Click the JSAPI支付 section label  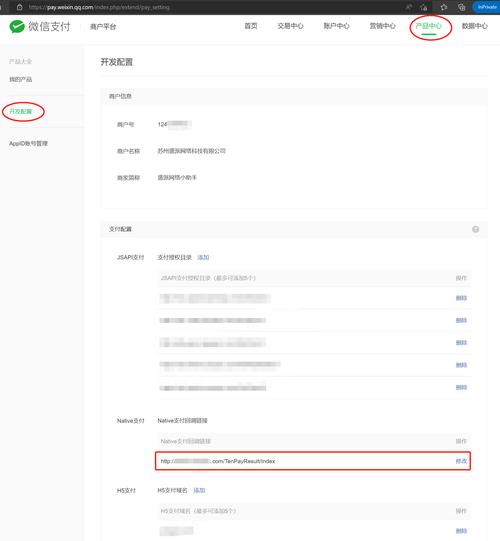(x=130, y=257)
